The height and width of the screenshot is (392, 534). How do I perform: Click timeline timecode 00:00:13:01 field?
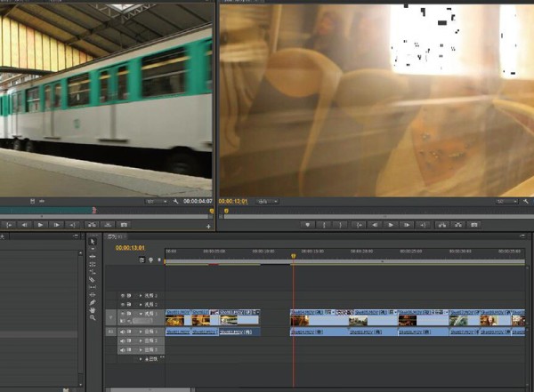(x=130, y=248)
